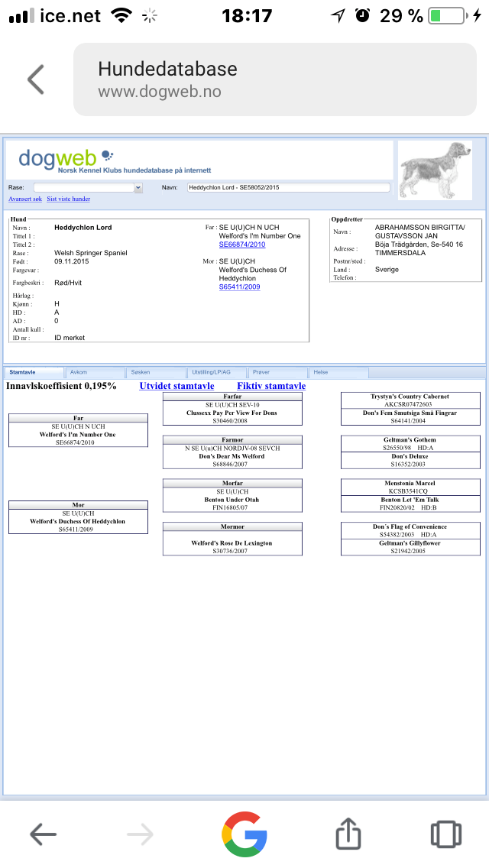Click Innavlskoeffisient 0,195% text
The height and width of the screenshot is (868, 489).
61,386
